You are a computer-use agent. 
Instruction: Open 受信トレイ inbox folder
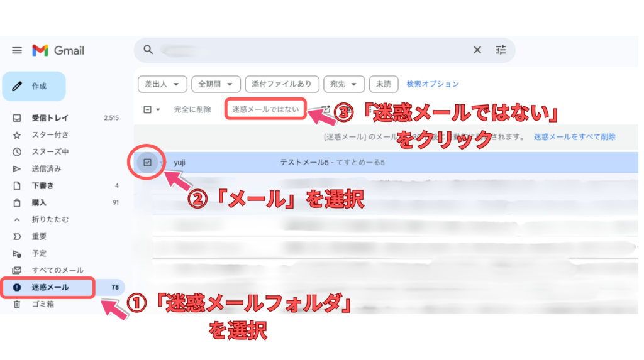tap(50, 117)
